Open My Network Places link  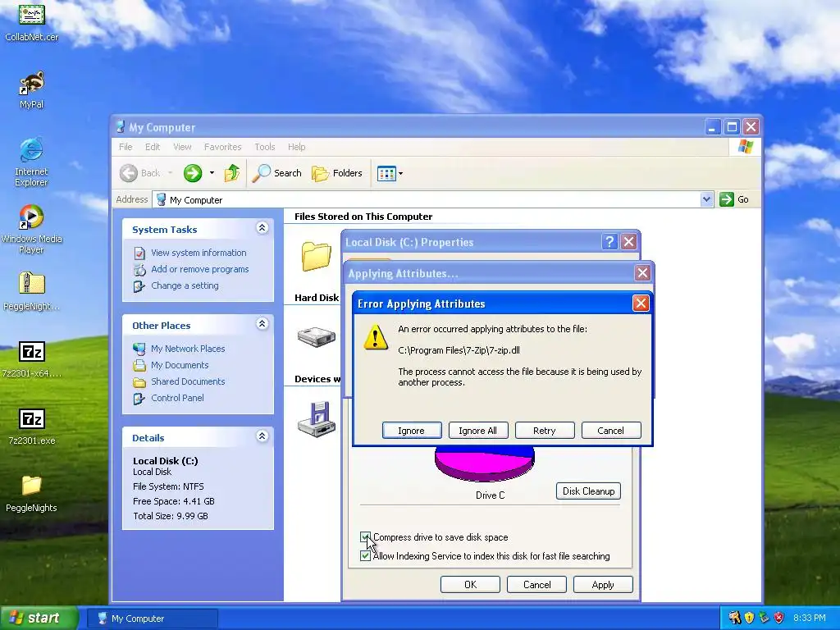[x=188, y=349]
